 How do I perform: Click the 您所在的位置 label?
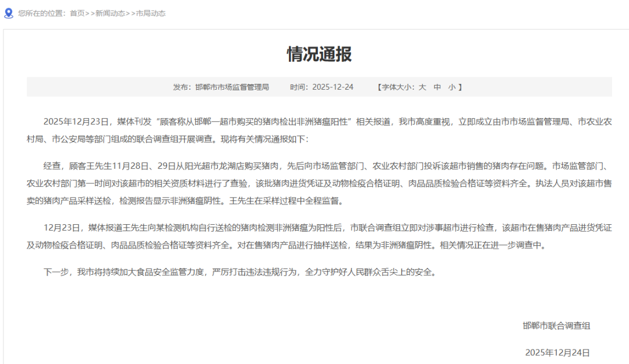[42, 13]
